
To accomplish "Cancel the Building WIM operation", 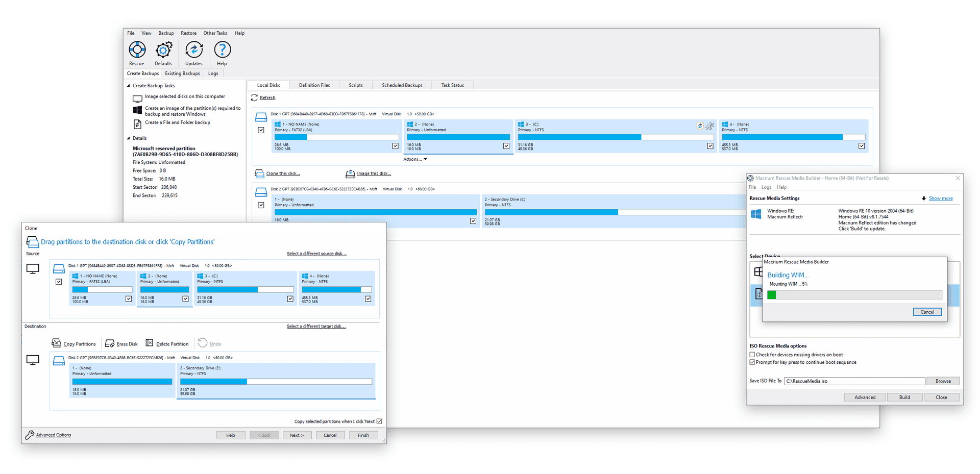I will pos(927,312).
